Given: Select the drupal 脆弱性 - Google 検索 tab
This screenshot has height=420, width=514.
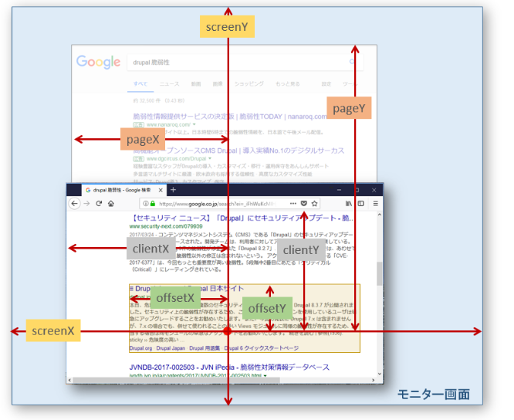Looking at the screenshot, I should (124, 190).
